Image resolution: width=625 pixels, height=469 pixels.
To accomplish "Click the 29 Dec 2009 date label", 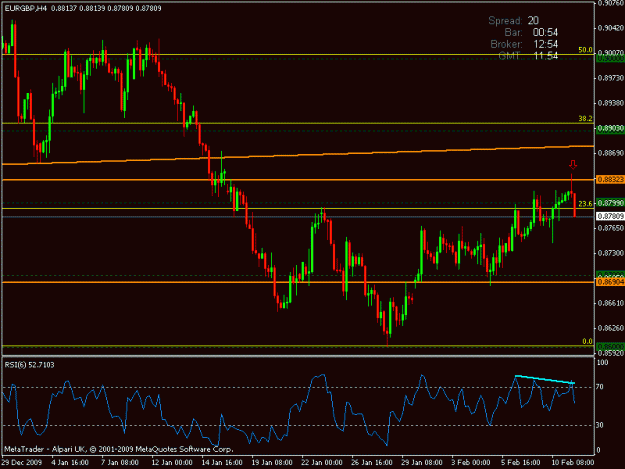I will tap(22, 463).
